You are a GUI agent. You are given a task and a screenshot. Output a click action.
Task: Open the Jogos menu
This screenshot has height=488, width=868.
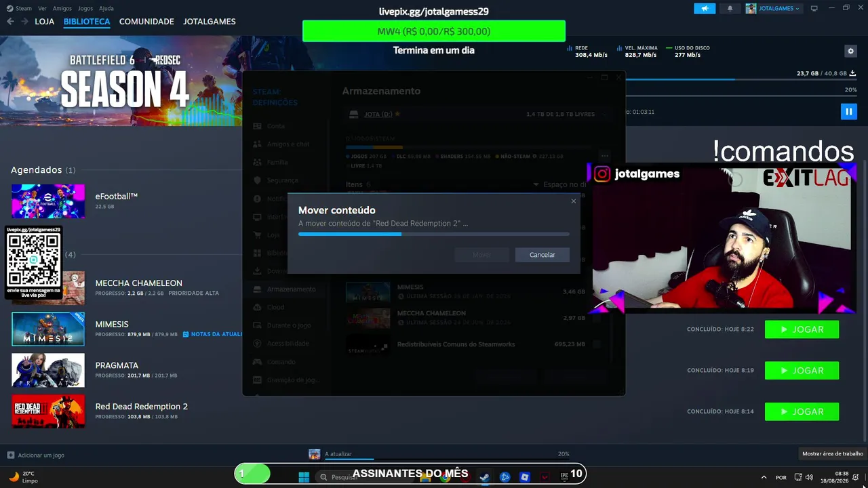85,8
